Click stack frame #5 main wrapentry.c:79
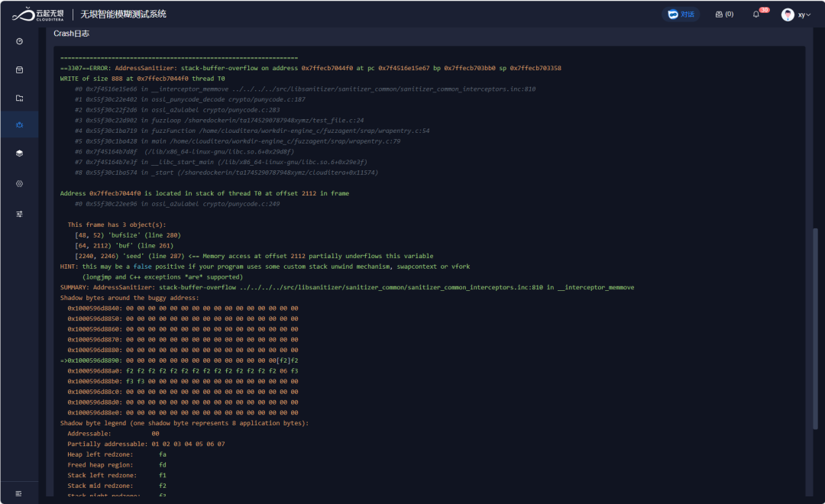Image resolution: width=825 pixels, height=504 pixels. tap(238, 141)
